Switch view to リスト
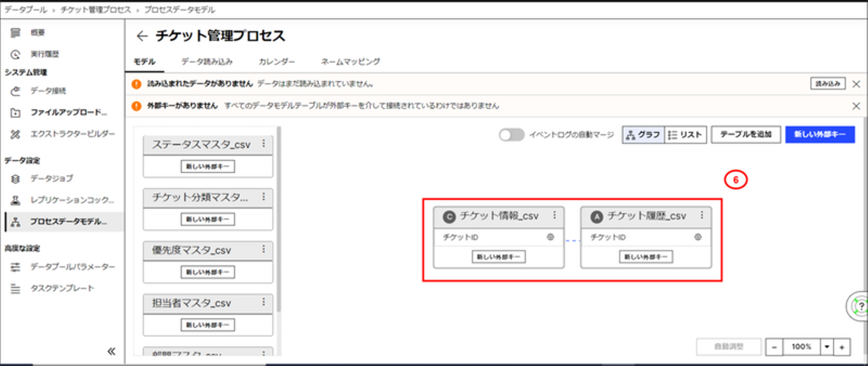This screenshot has width=868, height=366. (685, 135)
